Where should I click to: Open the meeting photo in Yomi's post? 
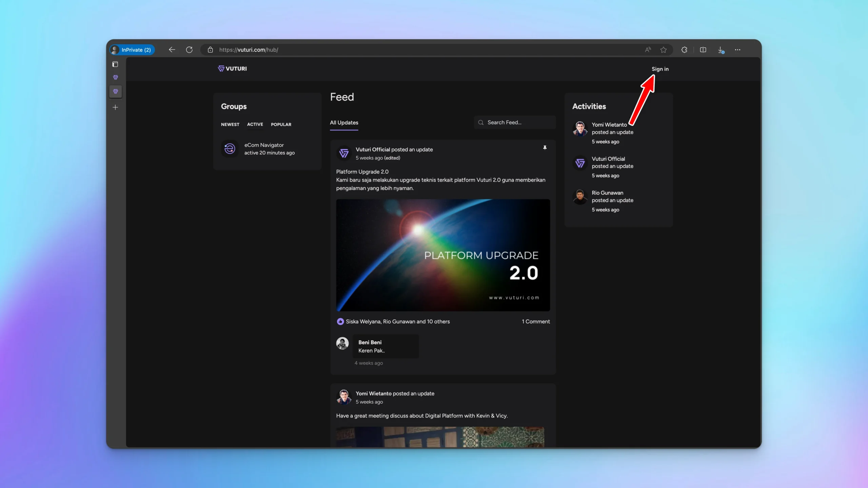click(440, 437)
